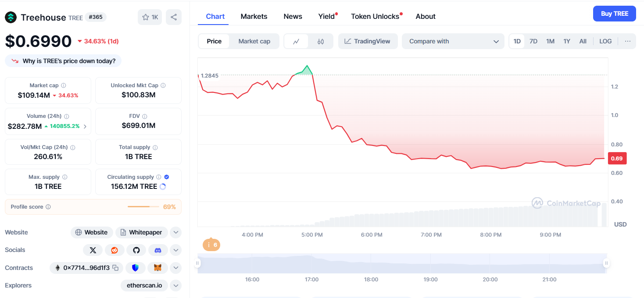Click the Profile score progress bar
The height and width of the screenshot is (298, 644).
pos(144,207)
